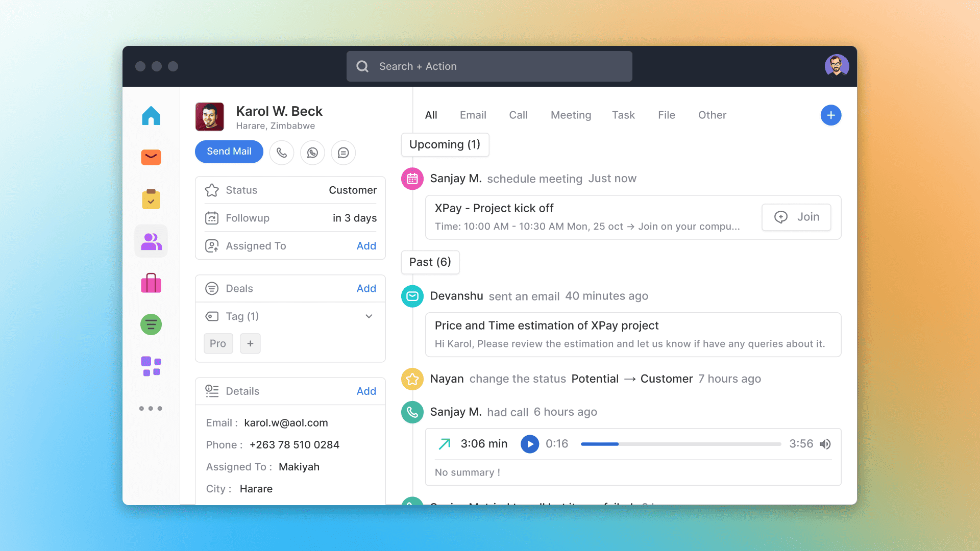The image size is (980, 551).
Task: Seek in the call recording progress bar
Action: coord(680,444)
